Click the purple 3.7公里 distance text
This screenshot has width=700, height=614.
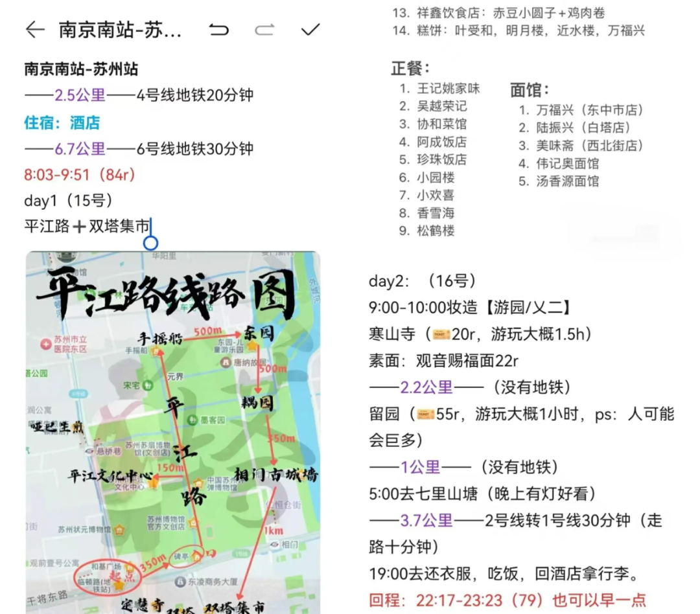426,520
